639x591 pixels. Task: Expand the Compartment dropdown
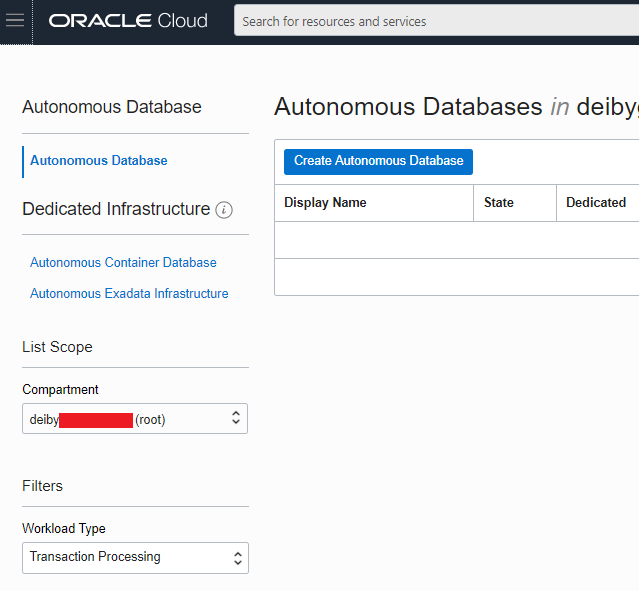135,419
